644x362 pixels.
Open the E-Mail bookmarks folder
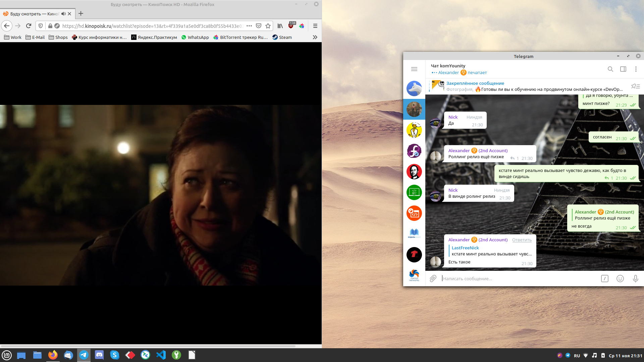[x=35, y=37]
